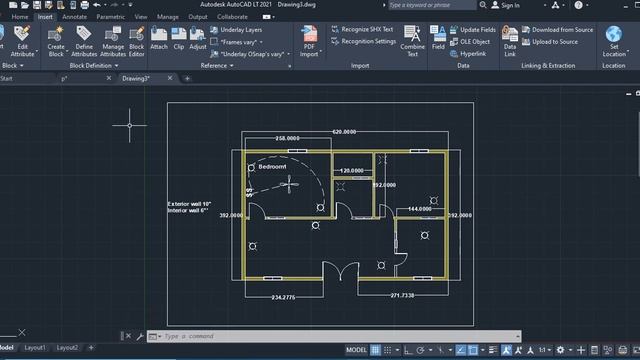640x360 pixels.
Task: Switch to the Layout1 tab
Action: point(35,348)
